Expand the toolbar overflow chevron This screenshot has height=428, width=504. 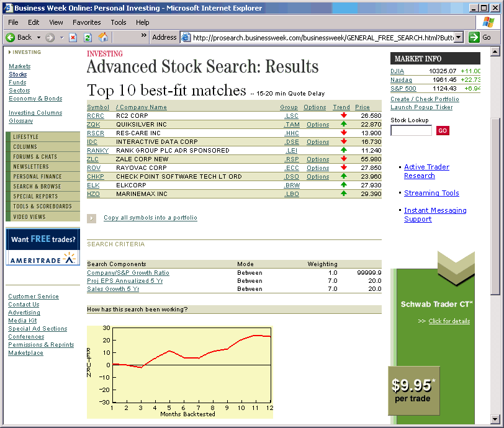(144, 36)
